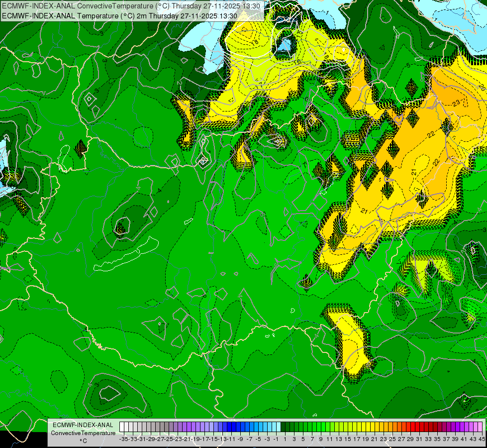Click the legend scale value 9
Image resolution: width=487 pixels, height=448 pixels.
point(321,439)
